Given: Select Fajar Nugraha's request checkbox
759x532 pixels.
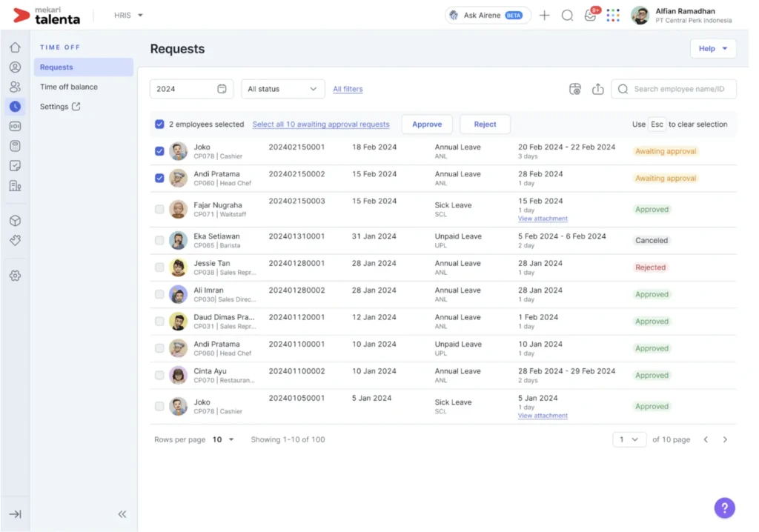Looking at the screenshot, I should [159, 210].
